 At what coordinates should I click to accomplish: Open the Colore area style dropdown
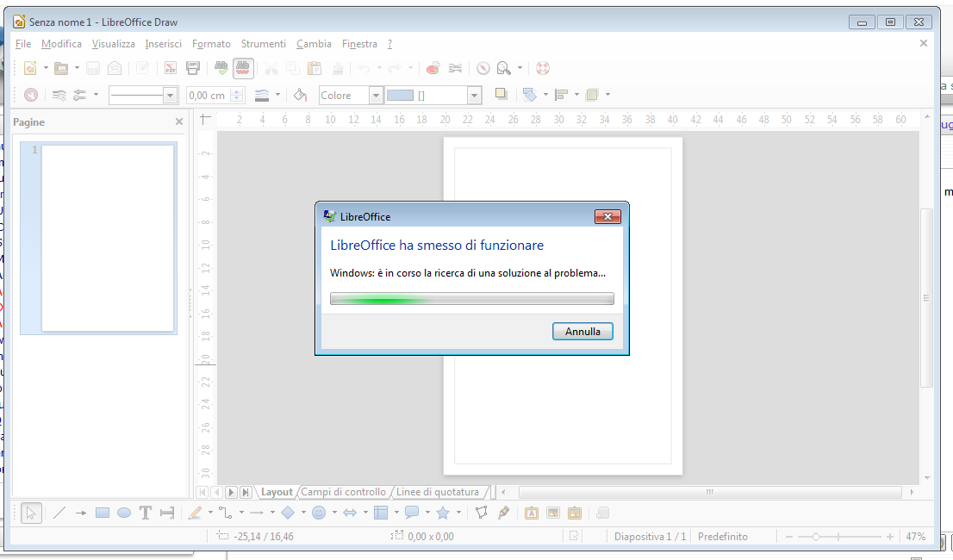(376, 96)
